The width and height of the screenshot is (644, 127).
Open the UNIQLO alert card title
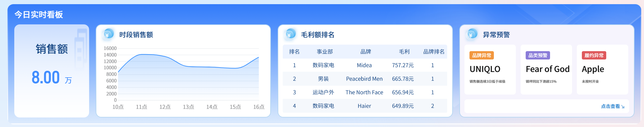pyautogui.click(x=485, y=69)
